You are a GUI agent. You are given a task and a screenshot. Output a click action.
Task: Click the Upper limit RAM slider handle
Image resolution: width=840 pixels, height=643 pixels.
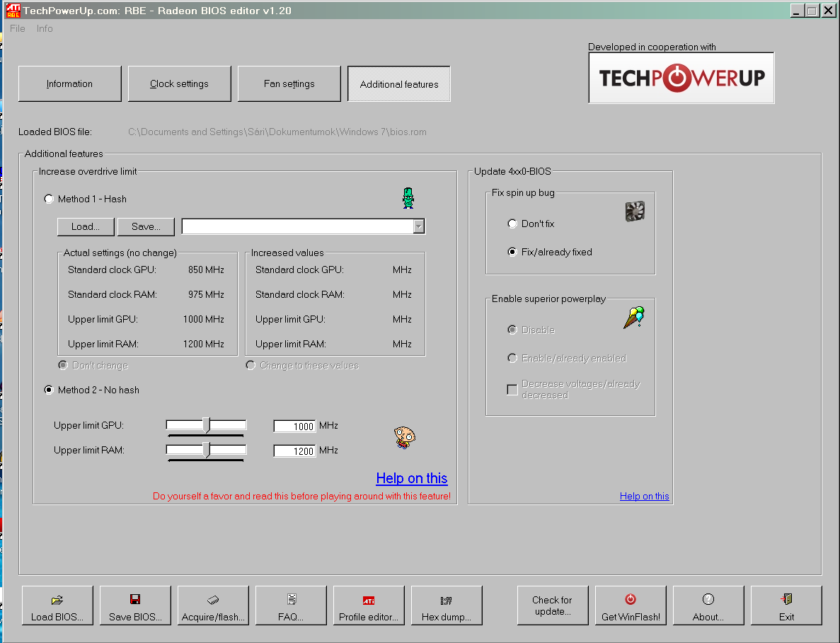coord(207,450)
